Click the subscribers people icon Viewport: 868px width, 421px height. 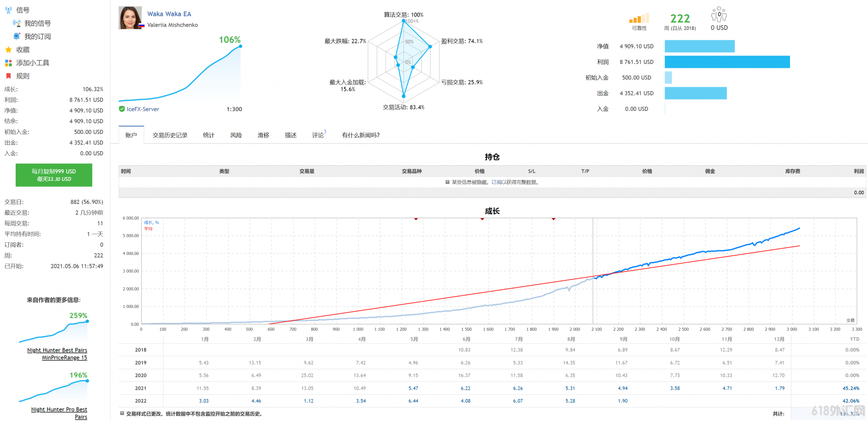[719, 14]
